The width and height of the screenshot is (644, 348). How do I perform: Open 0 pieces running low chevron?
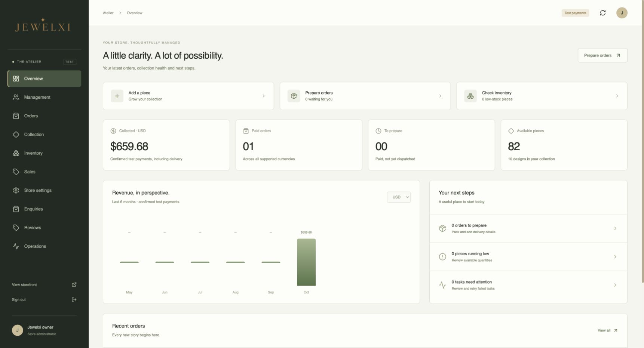[615, 257]
